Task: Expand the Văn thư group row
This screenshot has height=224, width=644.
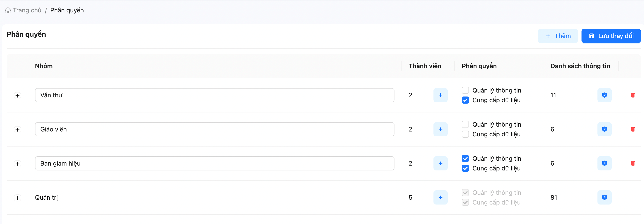Action: coord(18,96)
